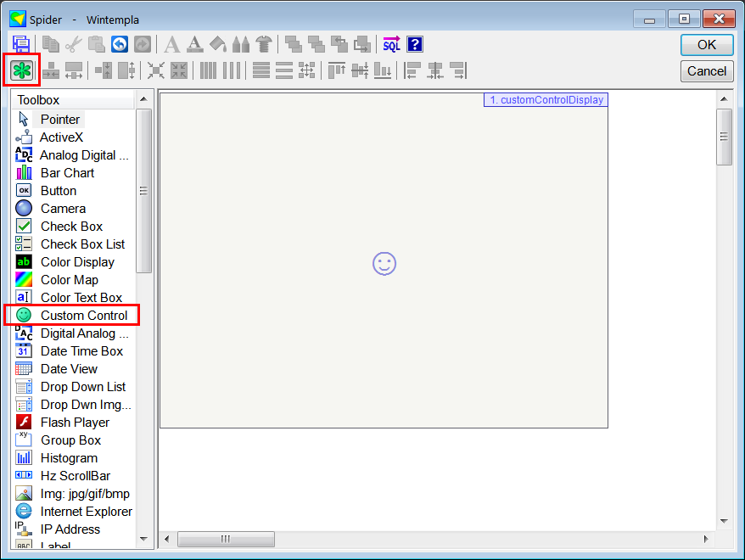The width and height of the screenshot is (745, 560).
Task: Click the paint bucket fill icon
Action: (x=217, y=45)
